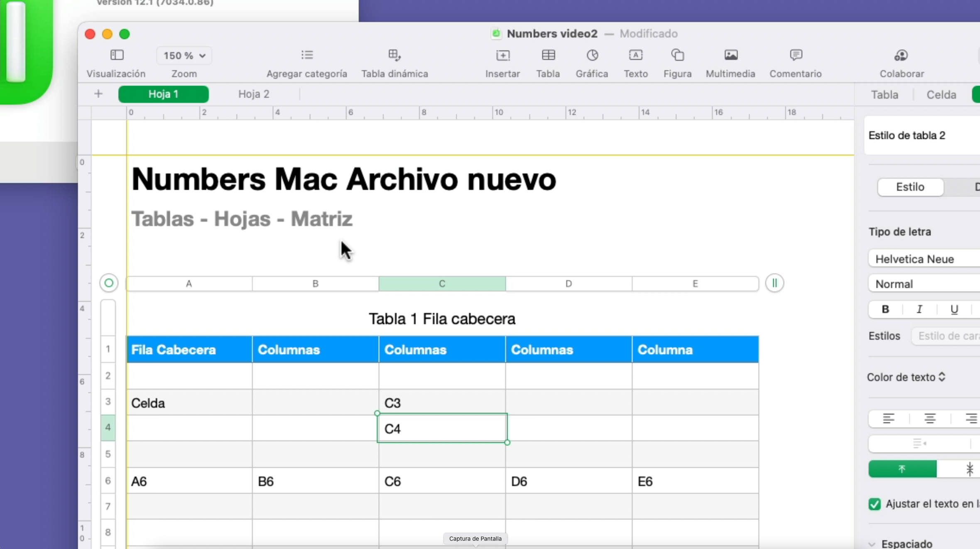Open Agregar categoría
Viewport: 980px width, 549px height.
(306, 62)
